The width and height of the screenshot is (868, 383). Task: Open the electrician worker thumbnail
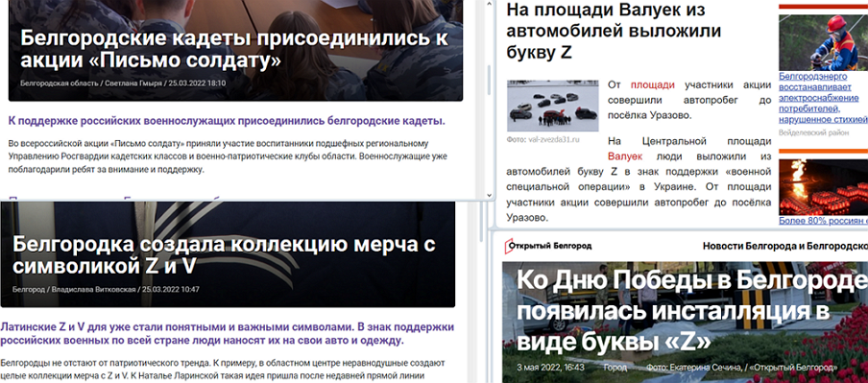[823, 42]
